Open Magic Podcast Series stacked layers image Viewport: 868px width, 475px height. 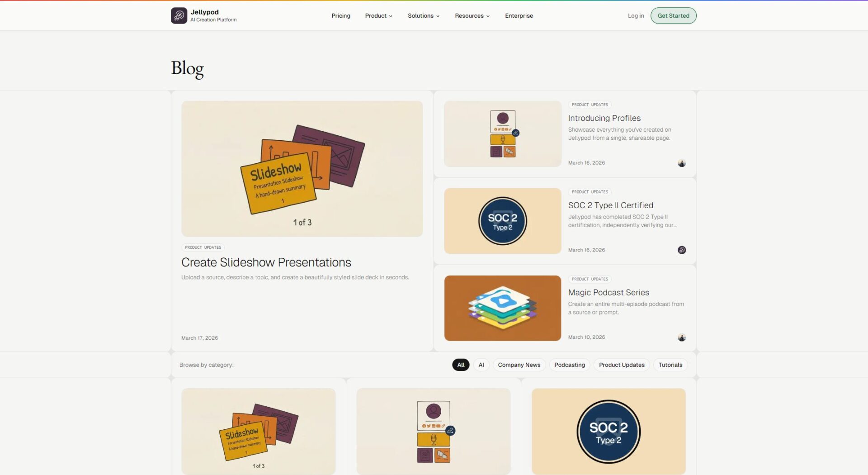(502, 308)
